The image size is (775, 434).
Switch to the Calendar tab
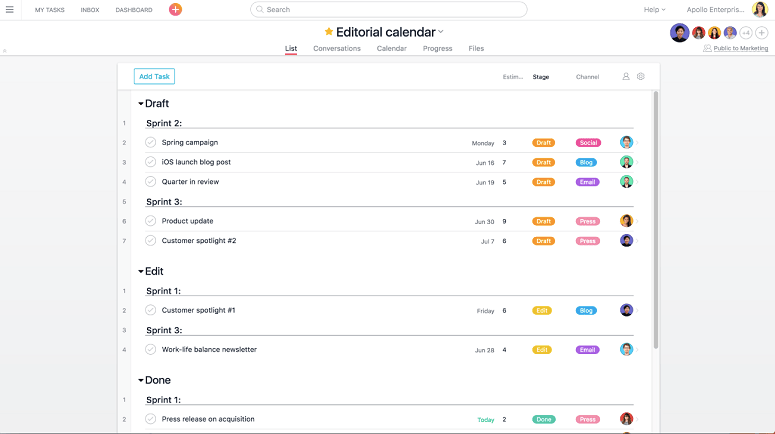[x=391, y=48]
